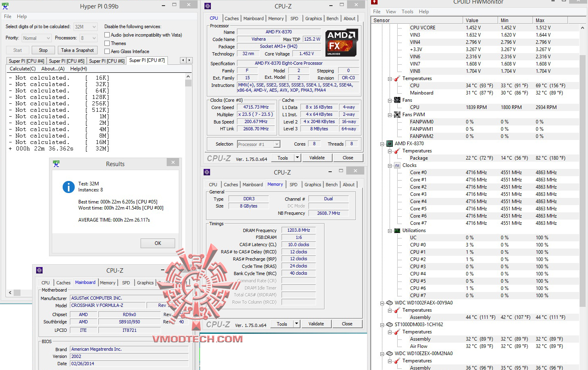Toggle Aero Glass Interface checkbox
This screenshot has width=588, height=370.
click(x=107, y=51)
